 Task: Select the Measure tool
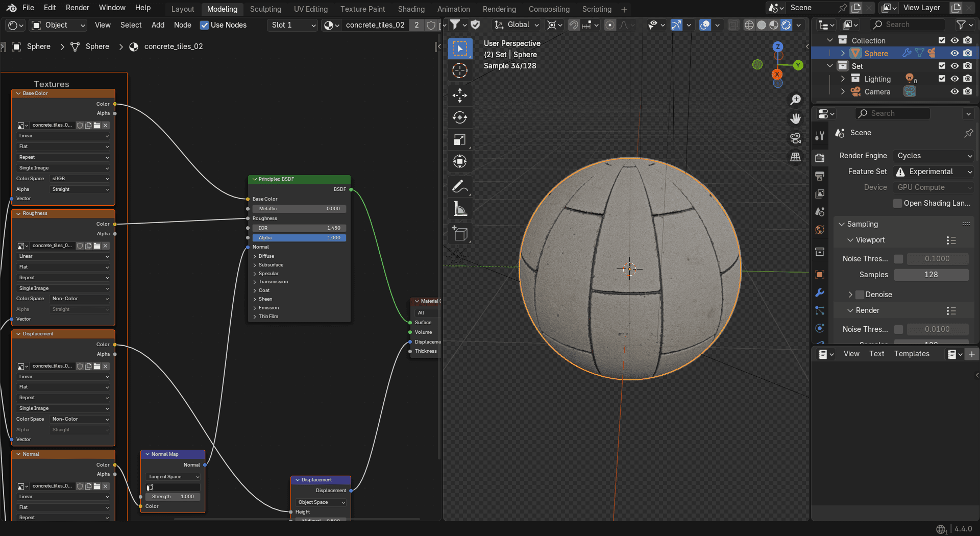coord(459,209)
